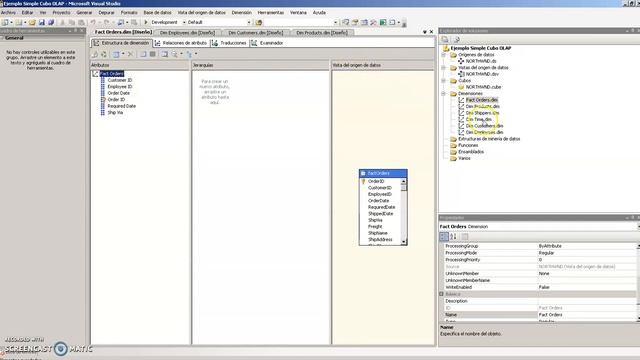The image size is (640, 360).
Task: Click the Zoom magnifier icon in designer toolbar
Action: tap(175, 54)
